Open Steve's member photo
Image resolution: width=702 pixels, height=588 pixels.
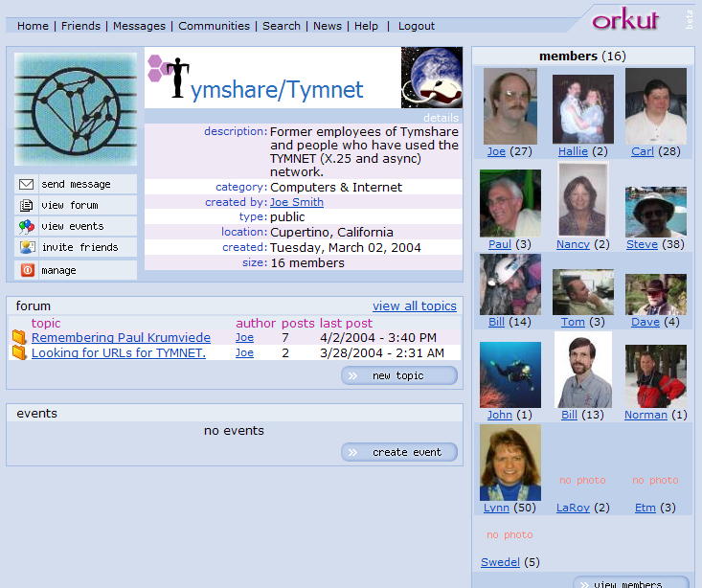click(656, 212)
